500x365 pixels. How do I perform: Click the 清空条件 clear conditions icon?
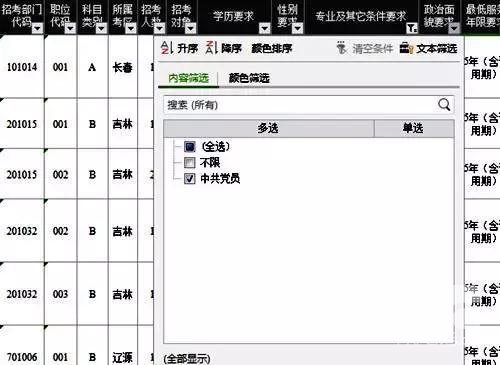[341, 48]
